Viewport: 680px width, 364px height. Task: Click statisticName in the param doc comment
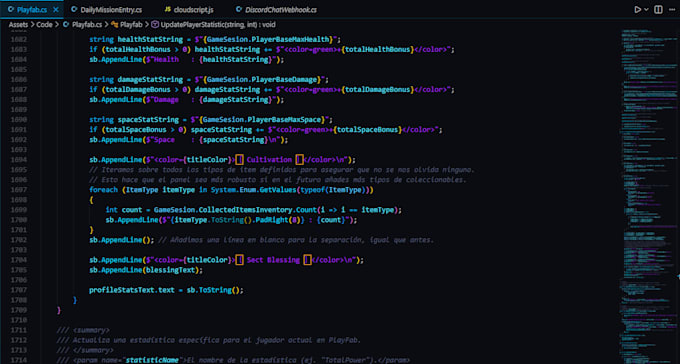[153, 360]
